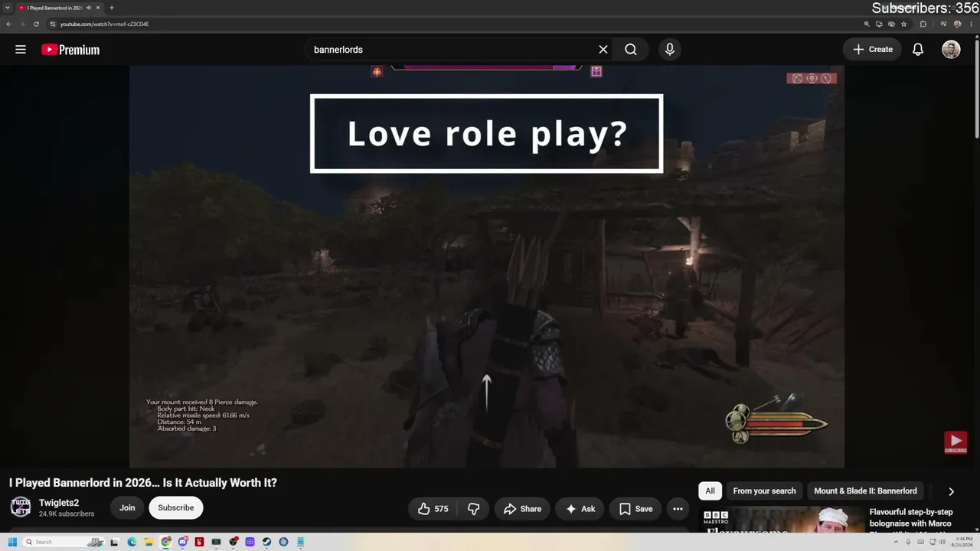Install app via address bar icon

tap(879, 24)
